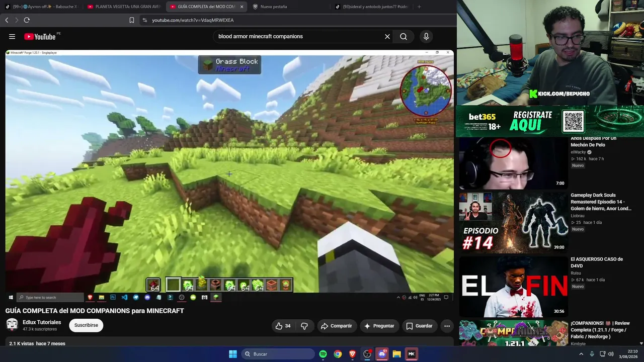Visit the Liobrau channel link
The image size is (644, 362).
[x=577, y=216]
